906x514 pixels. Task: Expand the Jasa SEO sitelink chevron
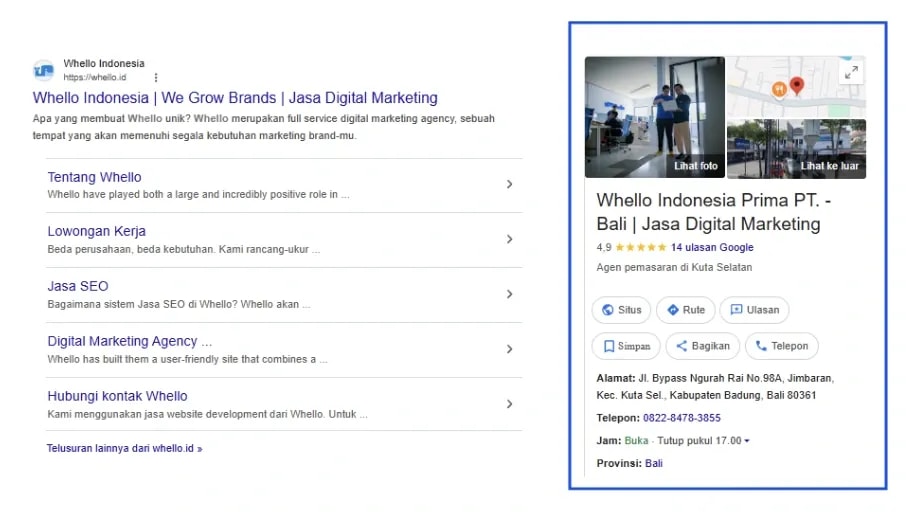click(509, 294)
